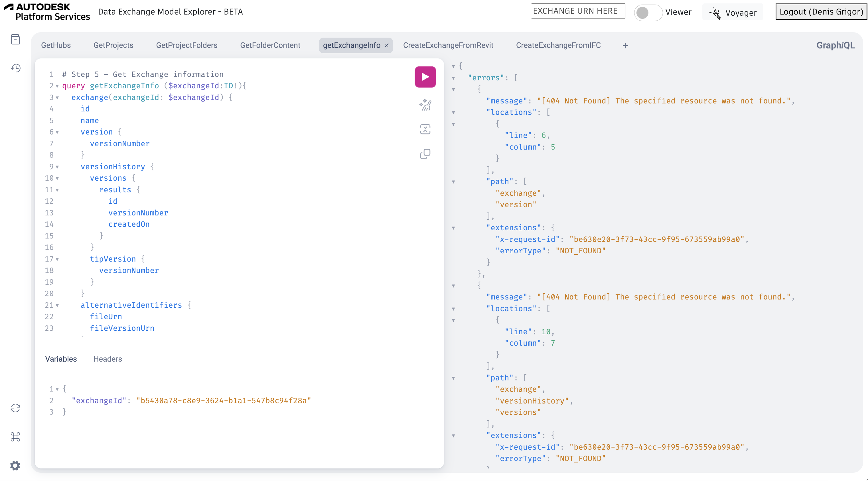Click the fileVersionUrn field in query
Screen dimensions: 868x481
tap(122, 328)
